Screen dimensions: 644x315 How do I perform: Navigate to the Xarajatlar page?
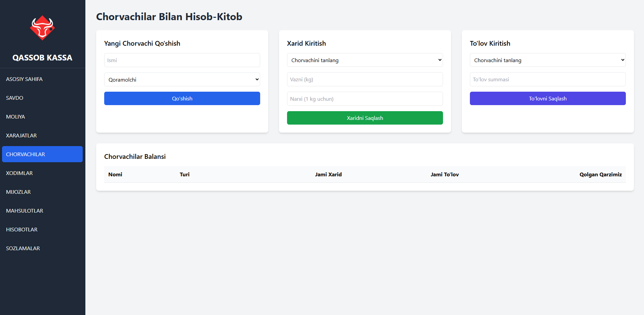22,136
